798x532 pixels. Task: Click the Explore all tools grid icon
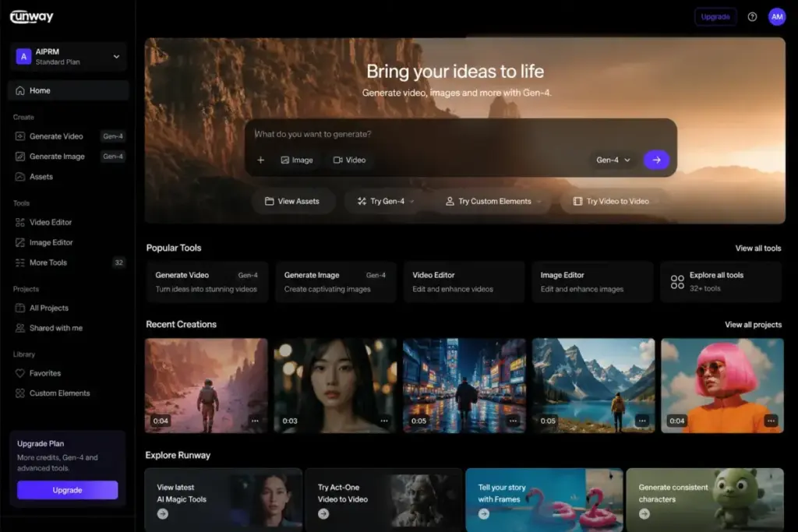pyautogui.click(x=677, y=282)
